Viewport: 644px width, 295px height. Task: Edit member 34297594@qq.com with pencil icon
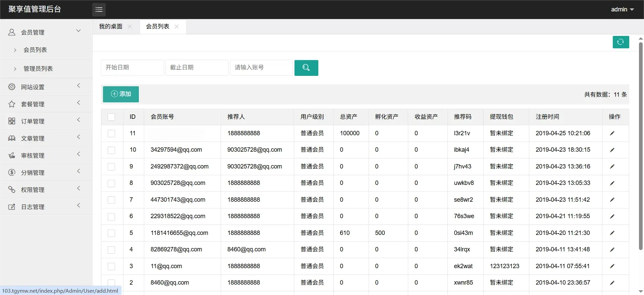612,150
